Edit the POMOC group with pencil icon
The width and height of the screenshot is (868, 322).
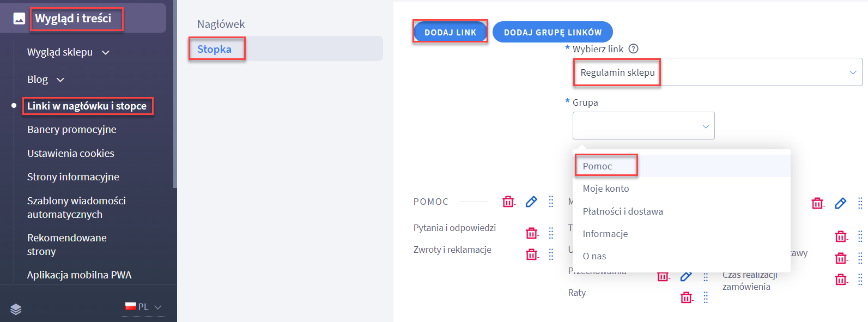[x=531, y=202]
